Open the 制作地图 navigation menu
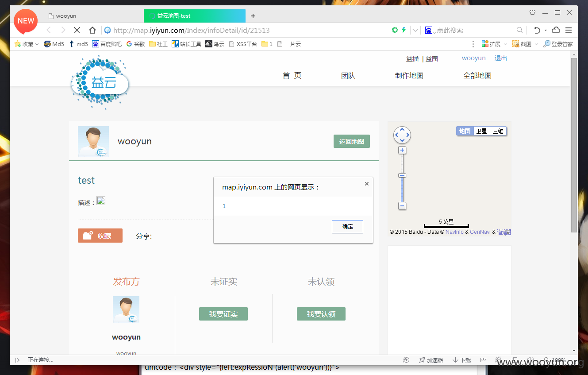The height and width of the screenshot is (375, 588). [409, 76]
